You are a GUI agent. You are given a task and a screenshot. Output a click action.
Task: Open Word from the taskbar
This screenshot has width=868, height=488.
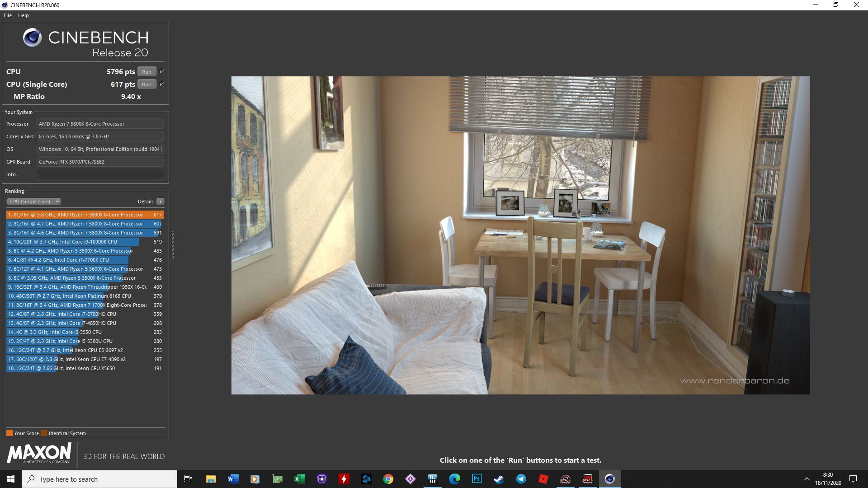point(233,479)
